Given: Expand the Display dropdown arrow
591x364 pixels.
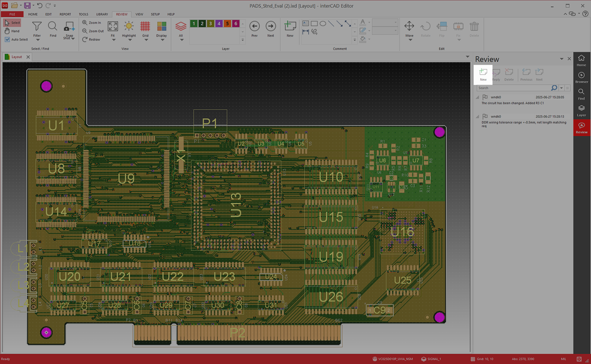Looking at the screenshot, I should [x=162, y=40].
